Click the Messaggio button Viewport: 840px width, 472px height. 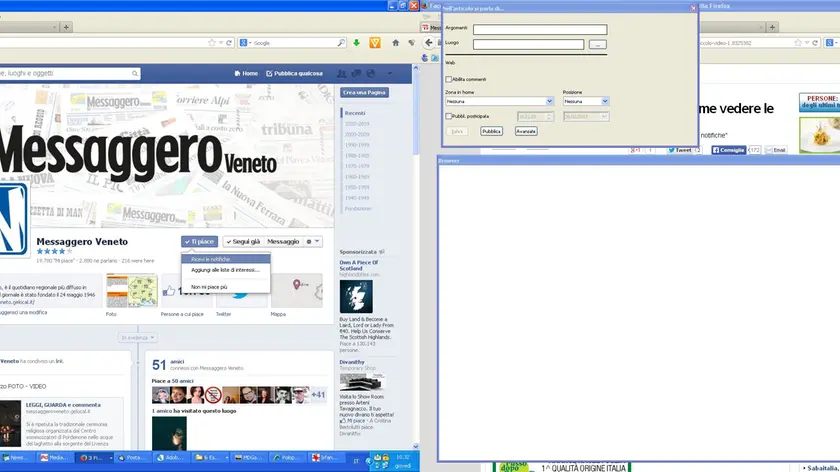283,242
